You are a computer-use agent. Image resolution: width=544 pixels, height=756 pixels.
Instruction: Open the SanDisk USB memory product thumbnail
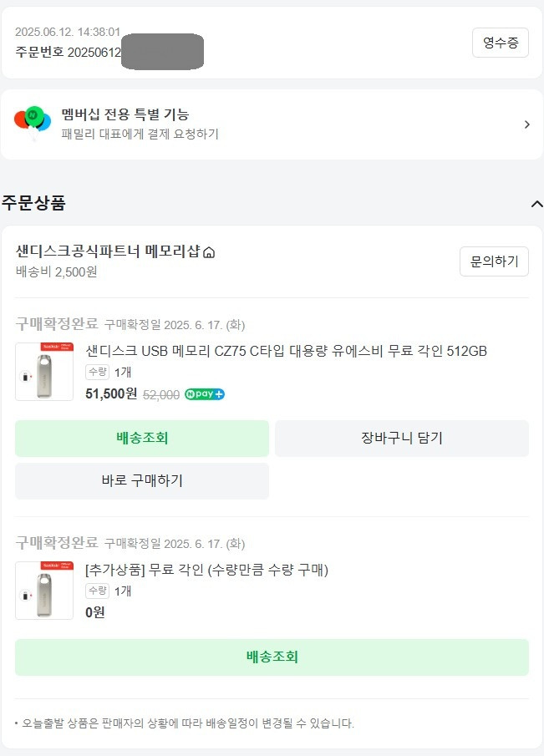(x=43, y=371)
